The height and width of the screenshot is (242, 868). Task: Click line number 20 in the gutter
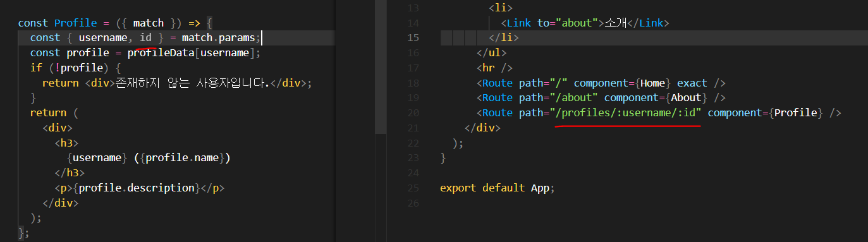pyautogui.click(x=413, y=113)
